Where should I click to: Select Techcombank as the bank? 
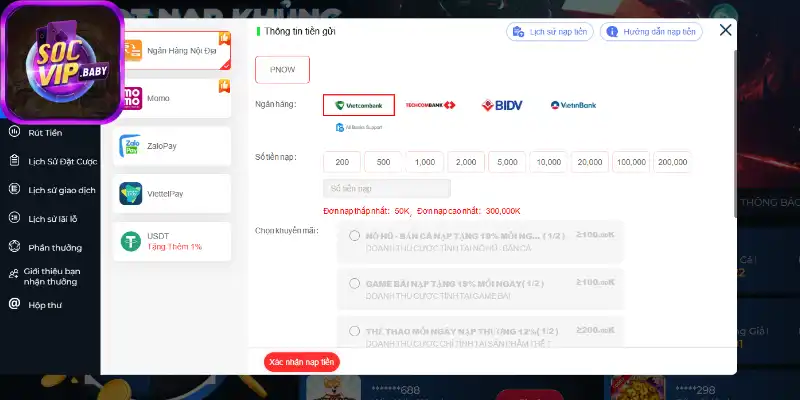(x=430, y=105)
